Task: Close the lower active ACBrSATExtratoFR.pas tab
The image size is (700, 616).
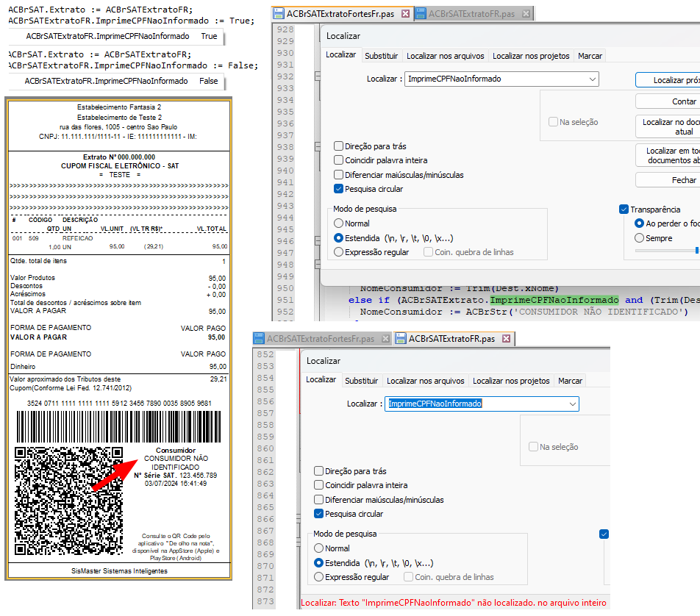Action: [506, 339]
